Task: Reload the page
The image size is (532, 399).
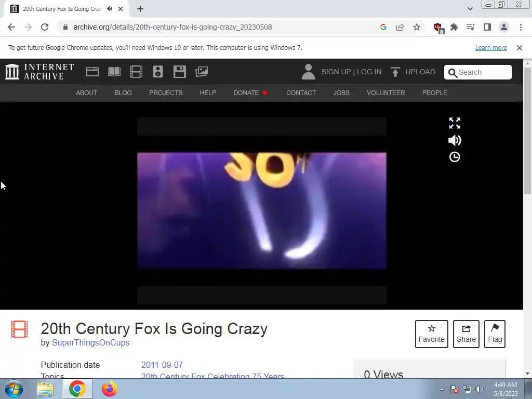Action: point(45,27)
